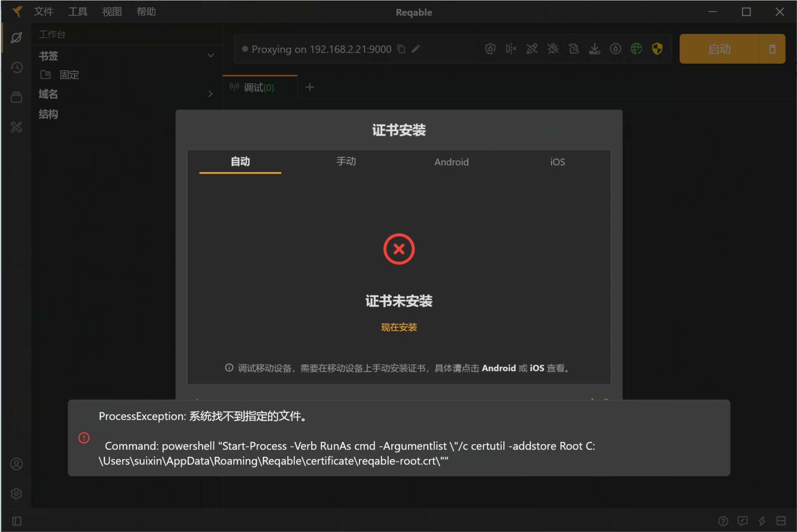Click the 调试(0) debugging tab
797x532 pixels.
pos(259,87)
